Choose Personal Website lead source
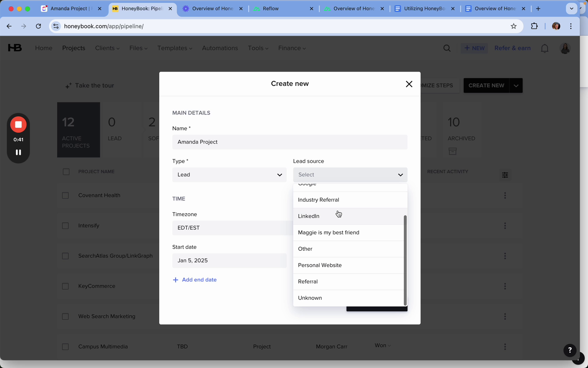This screenshot has height=368, width=588. [x=348, y=265]
